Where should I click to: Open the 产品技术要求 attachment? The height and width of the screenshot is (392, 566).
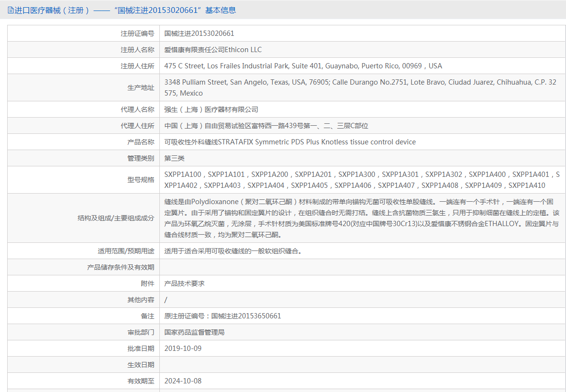pos(184,283)
